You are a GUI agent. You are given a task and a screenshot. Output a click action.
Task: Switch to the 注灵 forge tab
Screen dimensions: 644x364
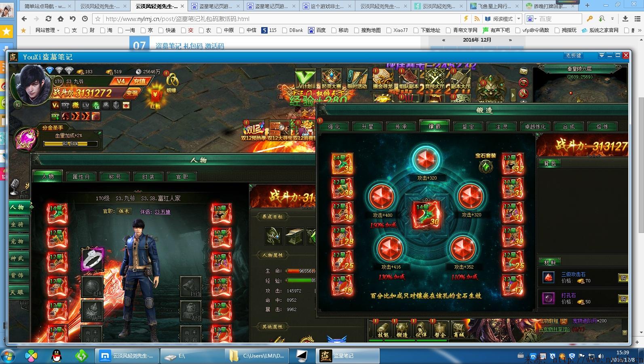click(502, 127)
